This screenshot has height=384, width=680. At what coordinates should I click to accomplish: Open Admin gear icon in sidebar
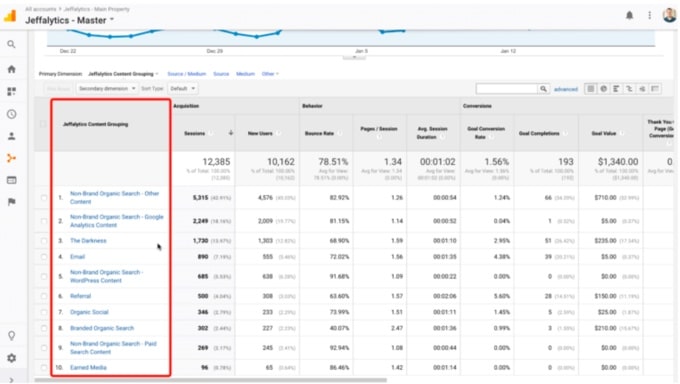pos(12,358)
